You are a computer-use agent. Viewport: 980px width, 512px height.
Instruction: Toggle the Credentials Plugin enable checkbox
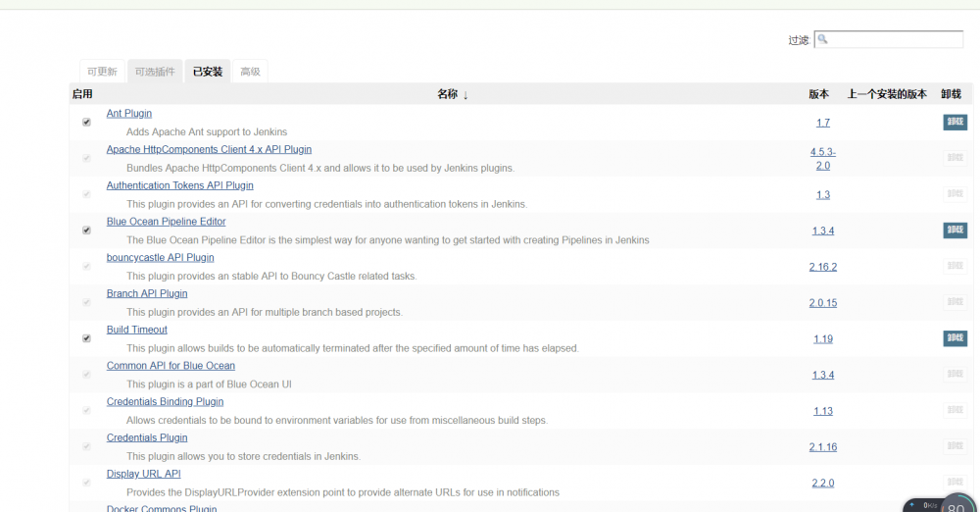click(86, 446)
